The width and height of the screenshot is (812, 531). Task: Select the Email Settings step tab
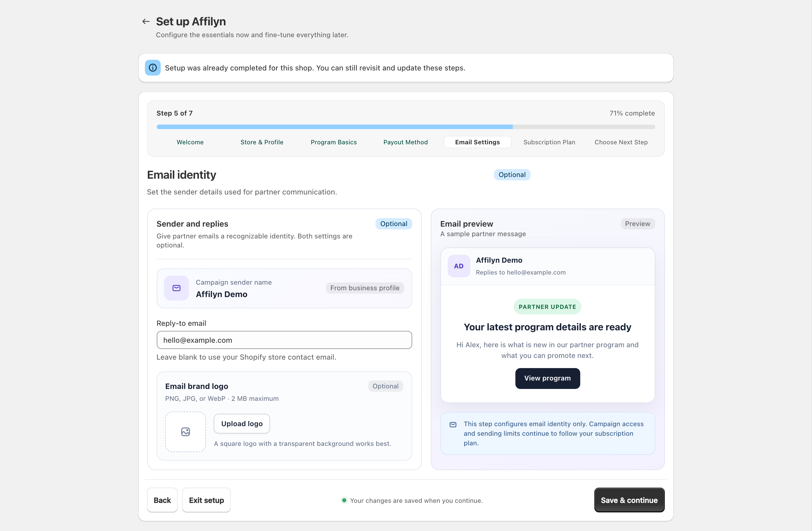tap(477, 142)
